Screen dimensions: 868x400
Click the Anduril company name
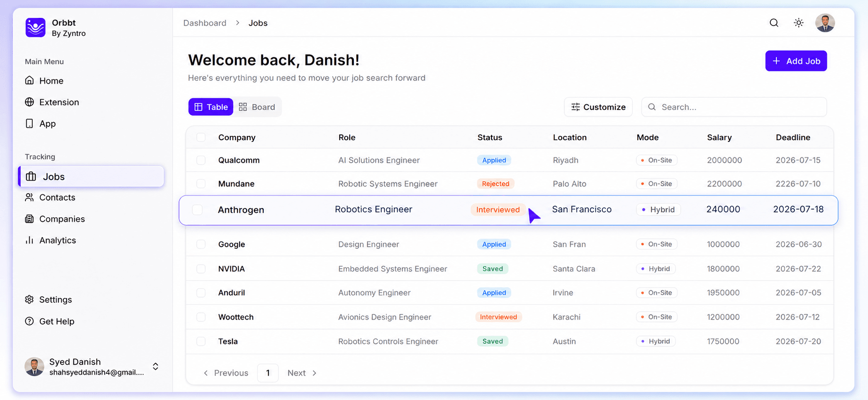(231, 293)
